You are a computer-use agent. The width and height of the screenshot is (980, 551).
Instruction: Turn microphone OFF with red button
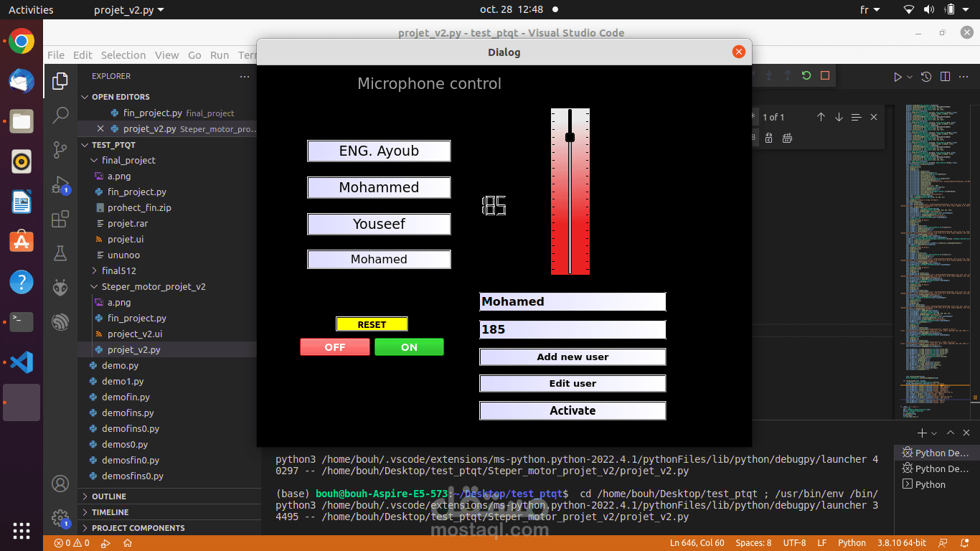tap(335, 347)
